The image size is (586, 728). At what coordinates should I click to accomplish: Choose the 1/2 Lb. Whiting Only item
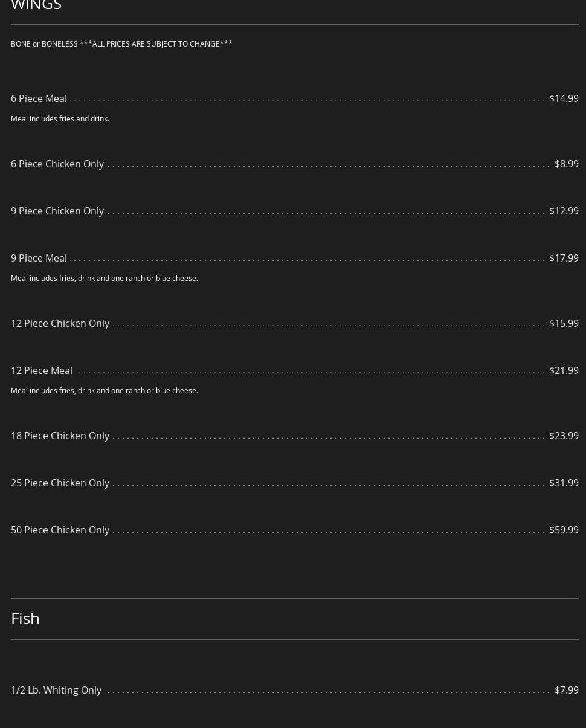click(x=56, y=690)
